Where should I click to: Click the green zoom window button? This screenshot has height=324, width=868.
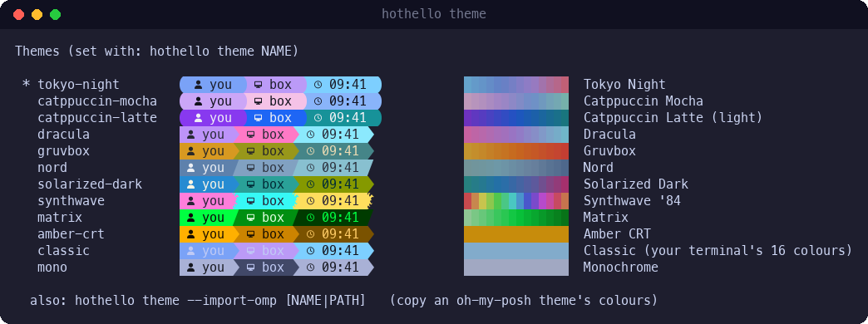[x=56, y=14]
